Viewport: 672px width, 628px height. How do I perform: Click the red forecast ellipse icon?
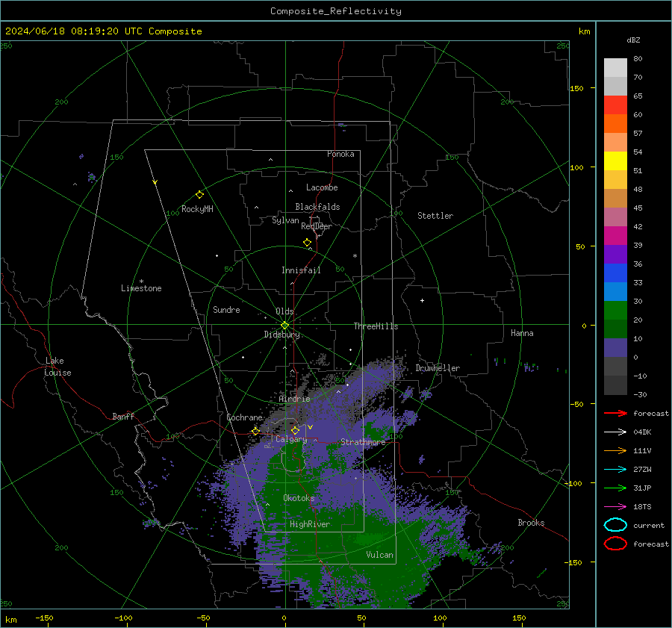click(615, 544)
